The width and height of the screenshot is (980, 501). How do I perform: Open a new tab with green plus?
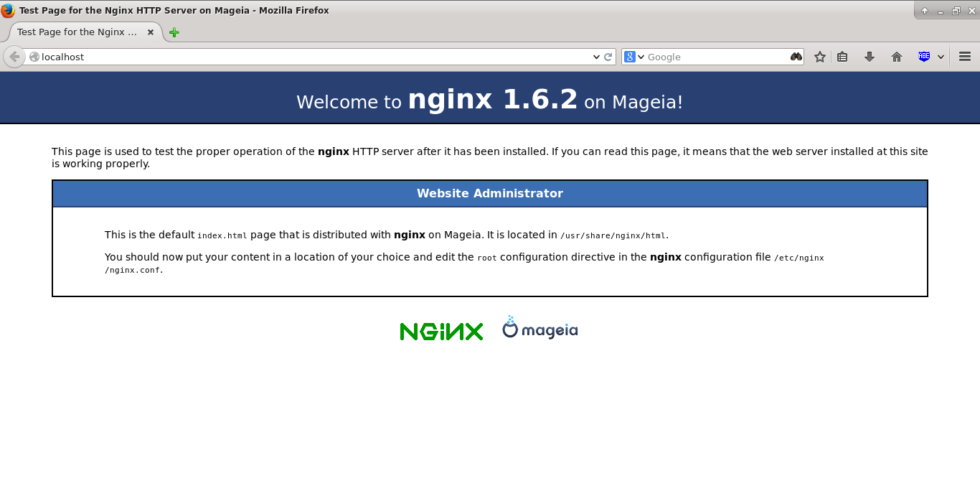[x=174, y=32]
